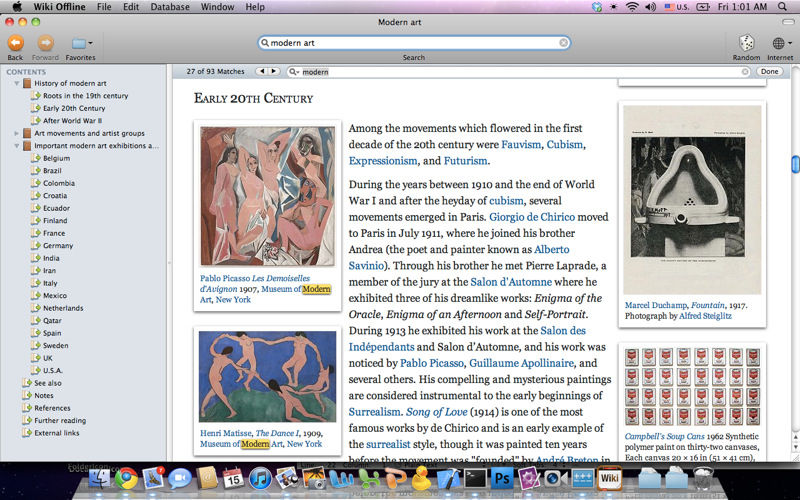The width and height of the screenshot is (800, 500).
Task: Jump to previous match in find bar
Action: coord(262,71)
